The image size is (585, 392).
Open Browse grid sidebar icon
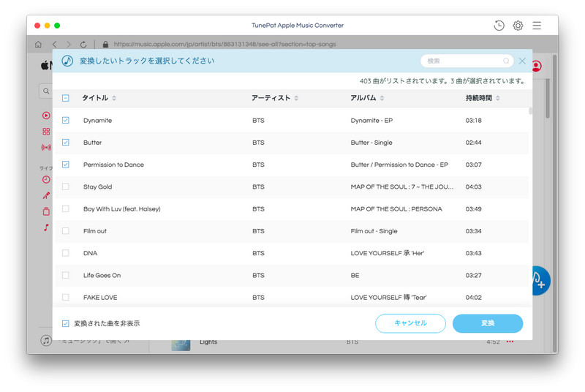click(x=46, y=132)
